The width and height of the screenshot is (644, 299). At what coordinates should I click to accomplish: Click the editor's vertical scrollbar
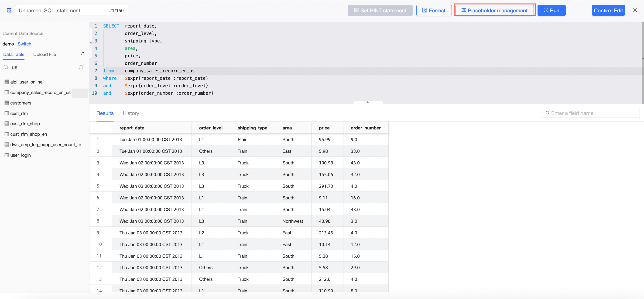pos(643,63)
